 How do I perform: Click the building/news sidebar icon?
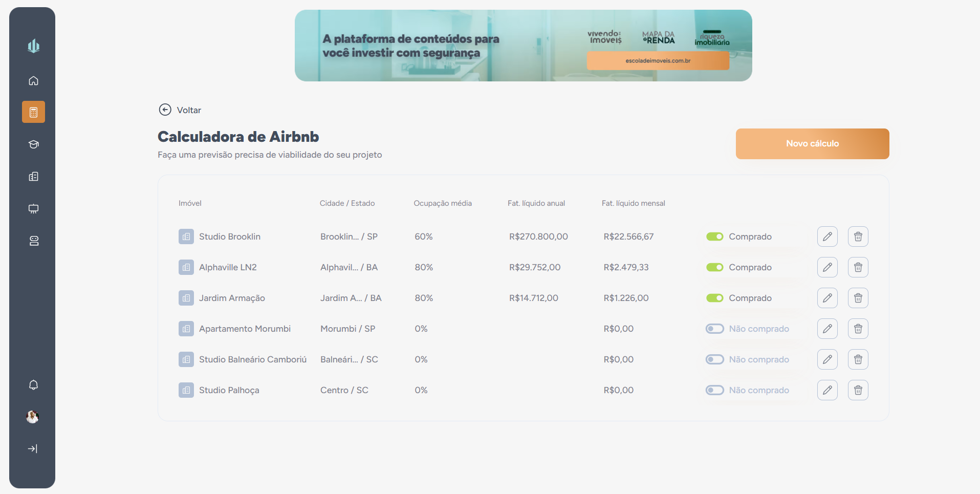coord(33,176)
